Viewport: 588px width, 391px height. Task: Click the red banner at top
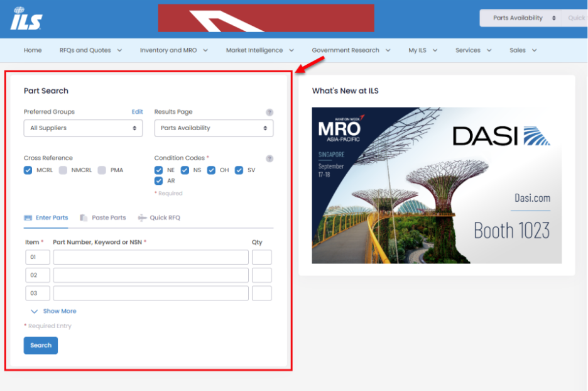[266, 18]
